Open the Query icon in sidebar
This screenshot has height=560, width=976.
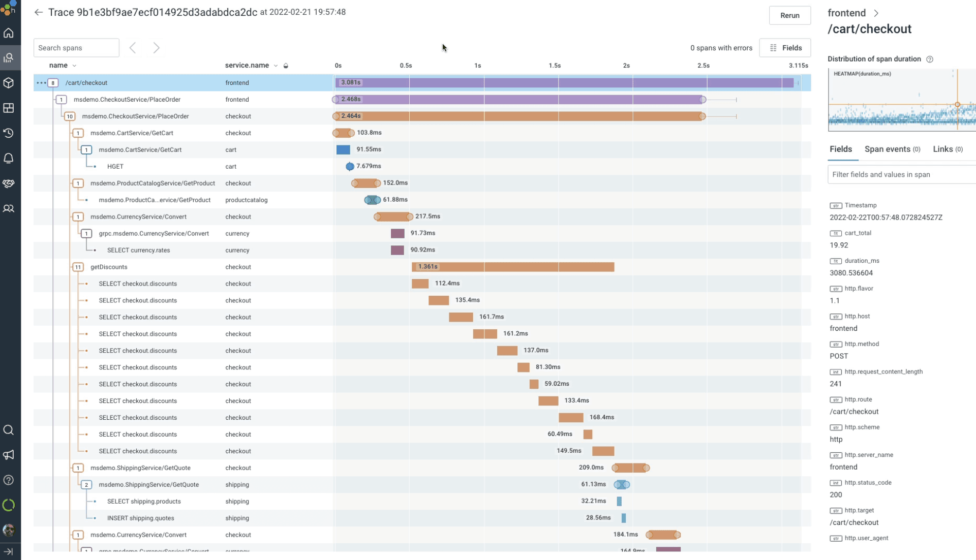click(x=9, y=58)
